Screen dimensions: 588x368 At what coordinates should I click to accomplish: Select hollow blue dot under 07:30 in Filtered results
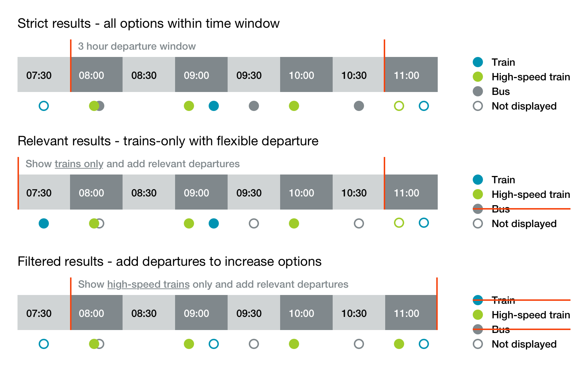(44, 344)
